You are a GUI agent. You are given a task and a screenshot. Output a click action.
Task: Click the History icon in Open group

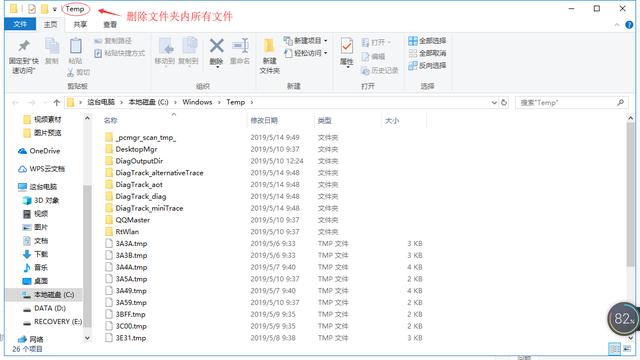click(x=365, y=71)
